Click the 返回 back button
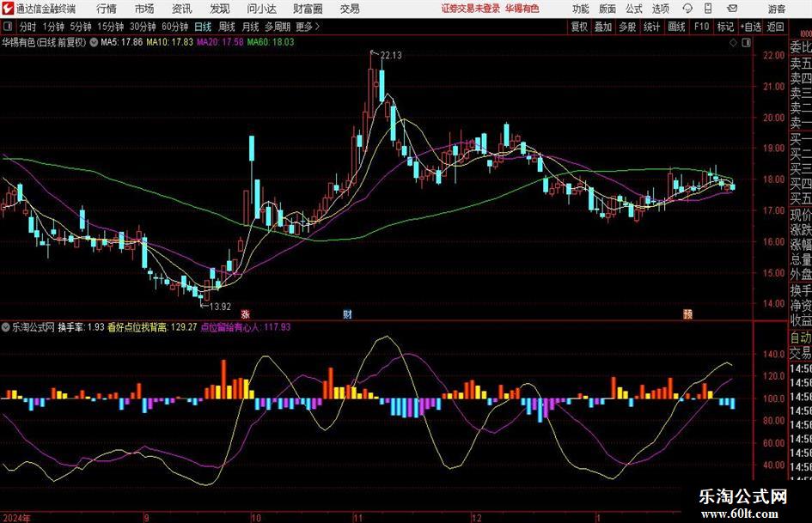Screen dimensions: 812x523 point(775,27)
